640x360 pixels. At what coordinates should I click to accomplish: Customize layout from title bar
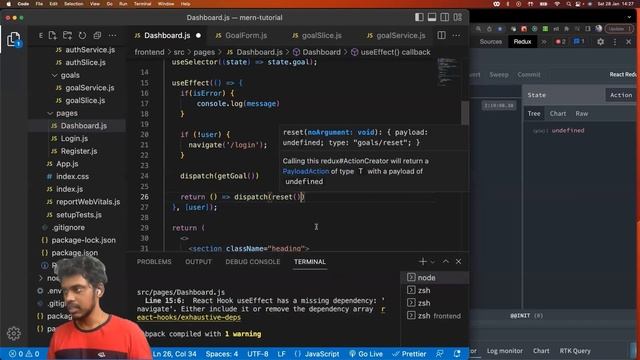click(458, 17)
